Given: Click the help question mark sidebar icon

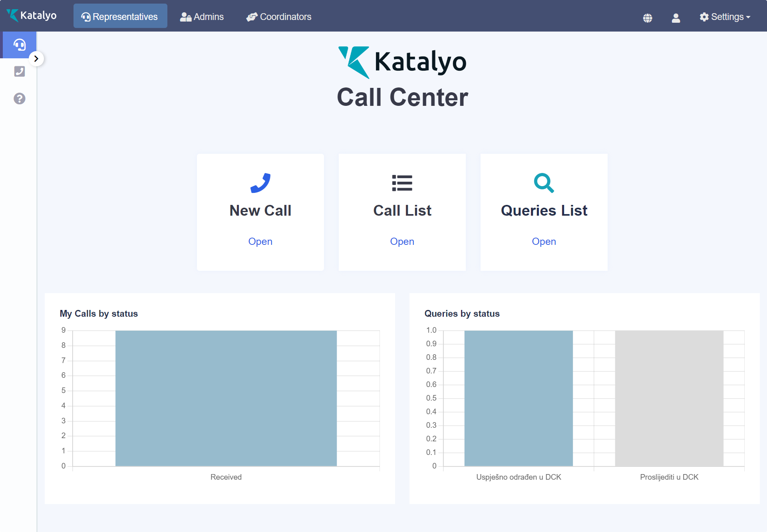Looking at the screenshot, I should (19, 99).
